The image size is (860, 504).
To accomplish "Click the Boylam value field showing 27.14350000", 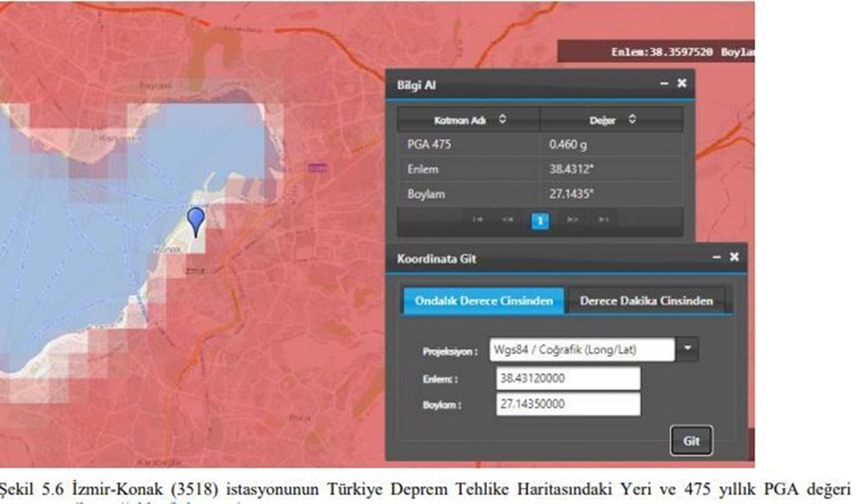I will pyautogui.click(x=568, y=403).
